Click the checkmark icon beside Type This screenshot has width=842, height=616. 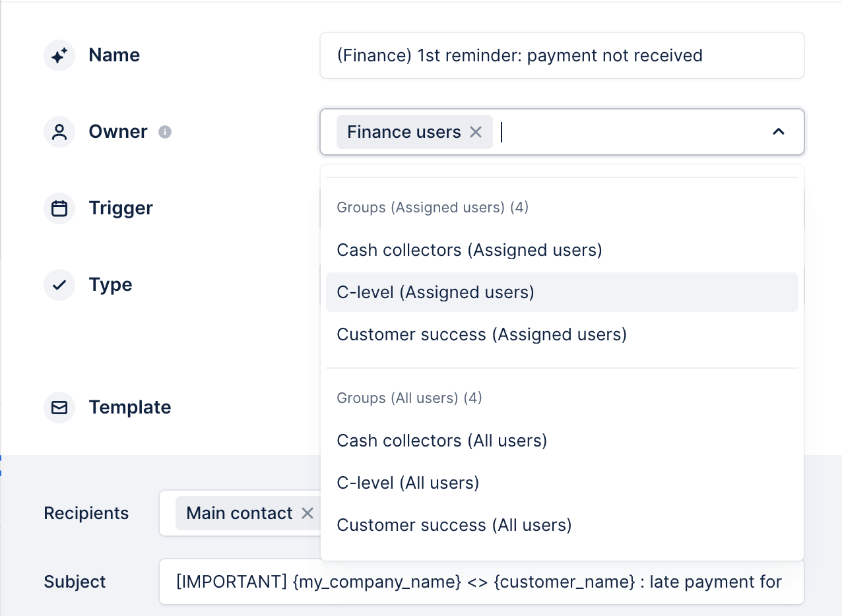point(59,285)
